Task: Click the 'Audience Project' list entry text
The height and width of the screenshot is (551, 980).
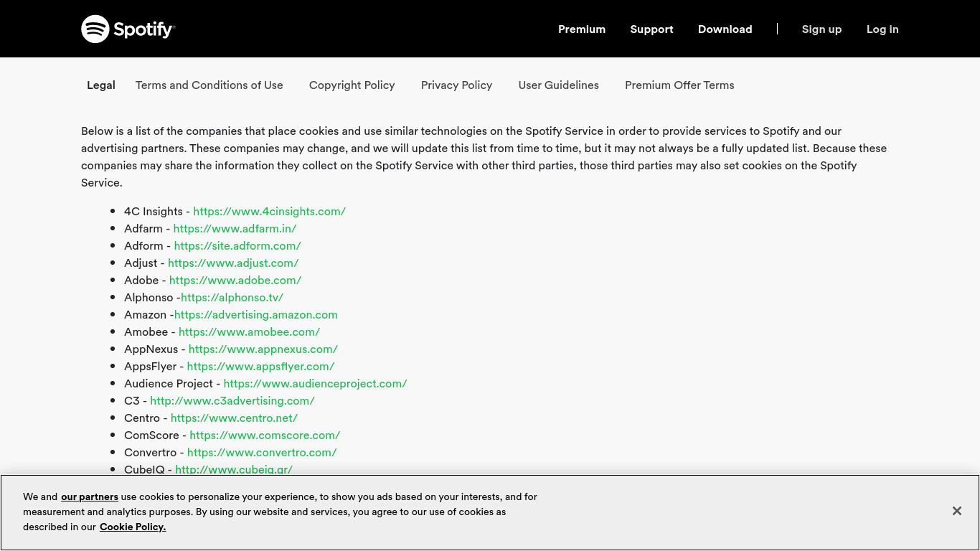Action: (x=169, y=383)
